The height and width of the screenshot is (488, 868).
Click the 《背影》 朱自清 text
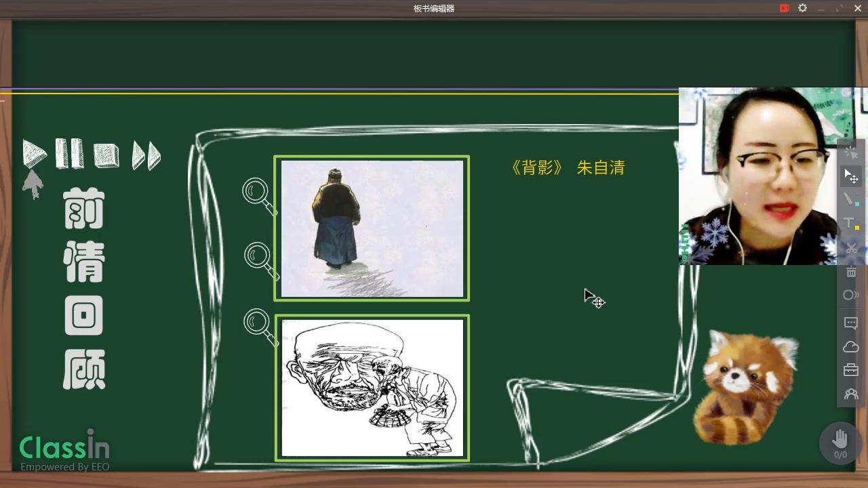(x=568, y=168)
